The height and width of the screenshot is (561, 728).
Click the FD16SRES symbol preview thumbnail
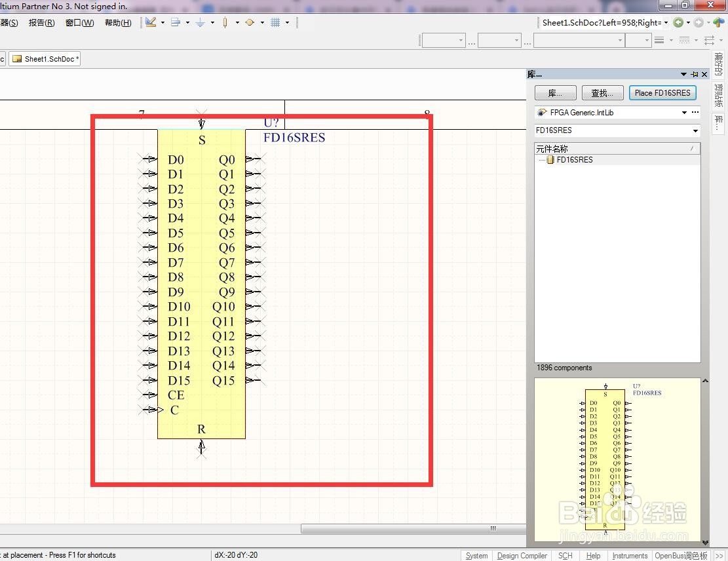tap(617, 460)
